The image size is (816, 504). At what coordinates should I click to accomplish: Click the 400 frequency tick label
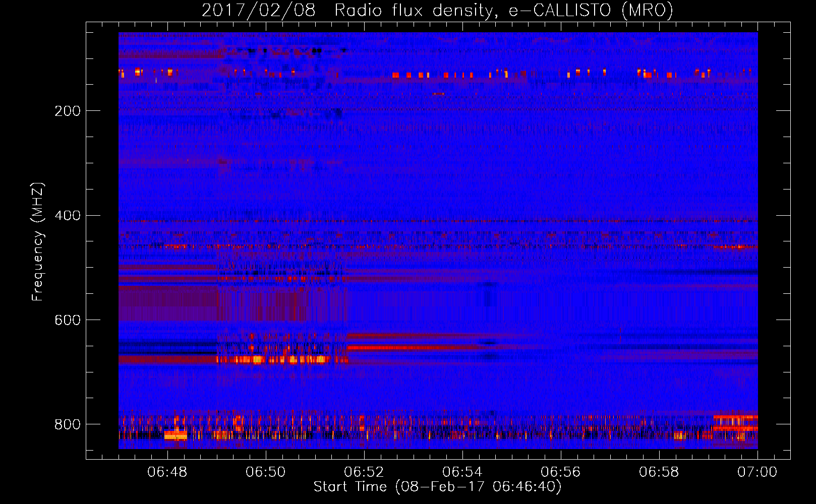pyautogui.click(x=67, y=216)
